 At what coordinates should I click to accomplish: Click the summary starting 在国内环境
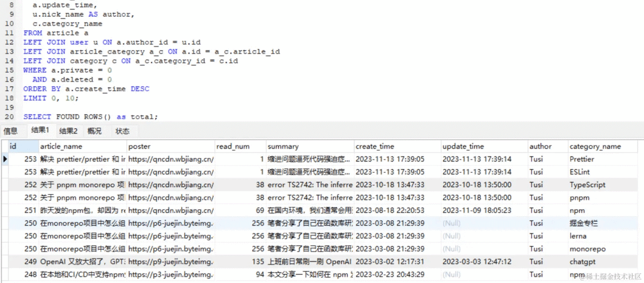[x=310, y=210]
